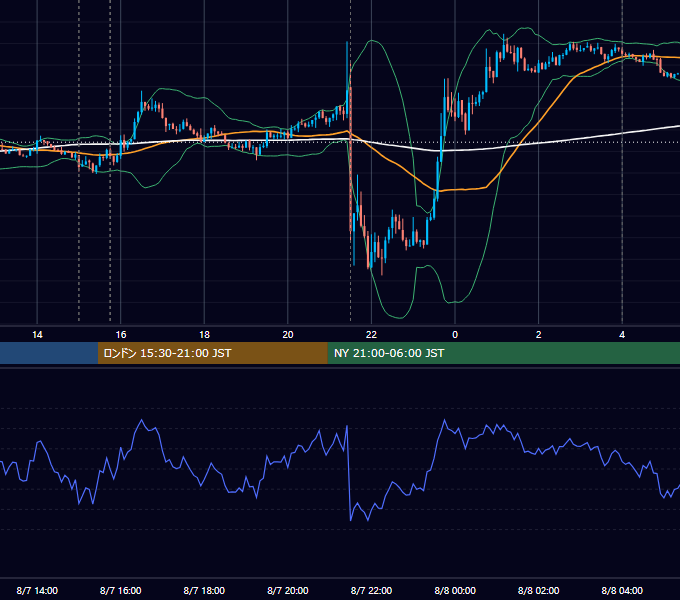This screenshot has height=600, width=680.
Task: Click the 8/8 04:00 date label
Action: pyautogui.click(x=622, y=590)
